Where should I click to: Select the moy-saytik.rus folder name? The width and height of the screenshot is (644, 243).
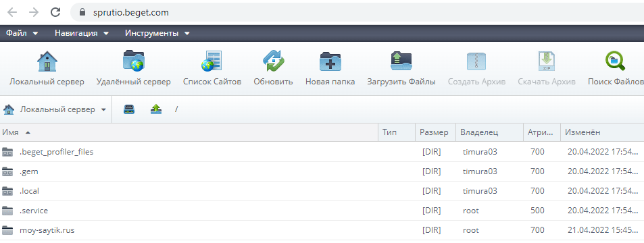coord(47,230)
